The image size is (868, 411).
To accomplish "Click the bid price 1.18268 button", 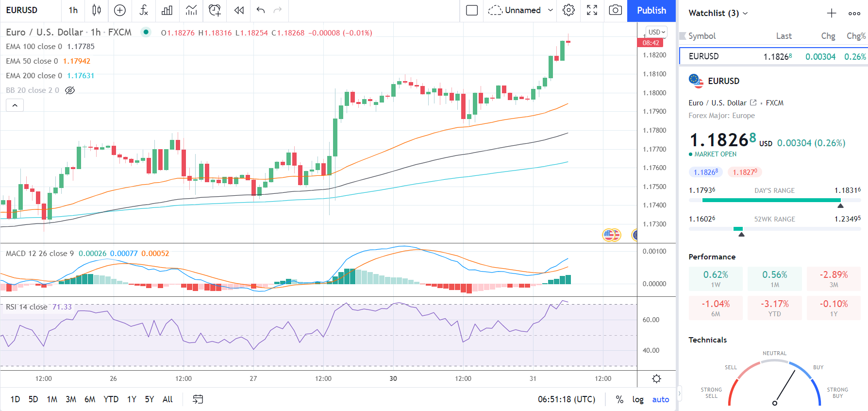I will pos(706,172).
